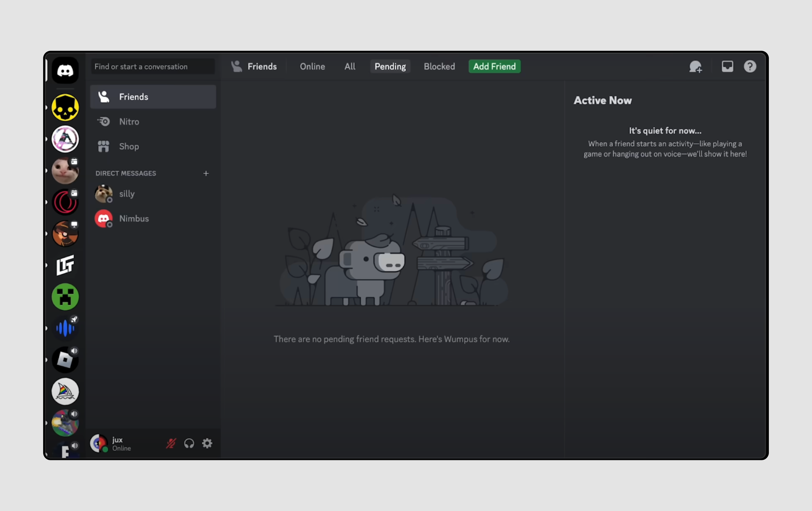Click jux user avatar in the bottom panel
The height and width of the screenshot is (511, 812).
(98, 443)
